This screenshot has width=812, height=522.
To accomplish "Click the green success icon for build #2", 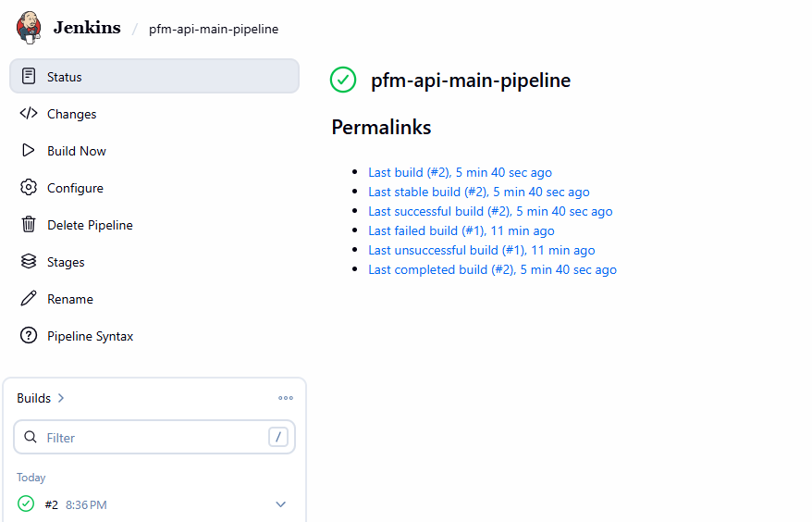I will pyautogui.click(x=26, y=504).
